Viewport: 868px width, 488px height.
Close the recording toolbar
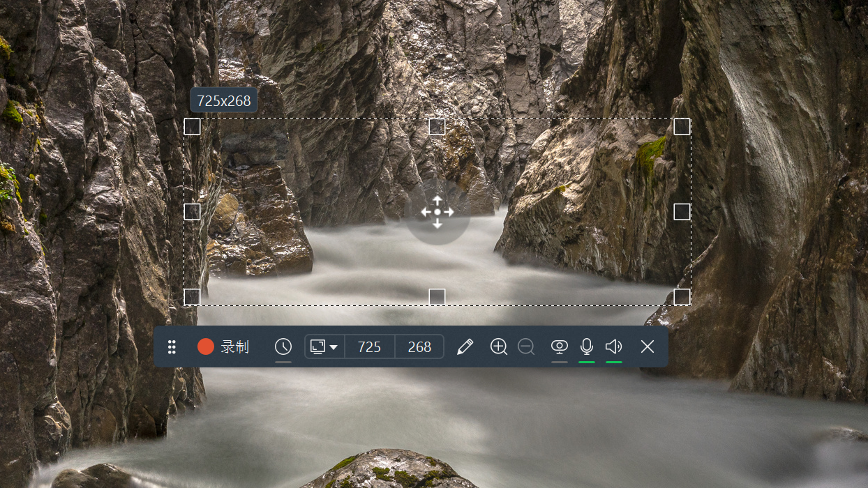coord(648,346)
